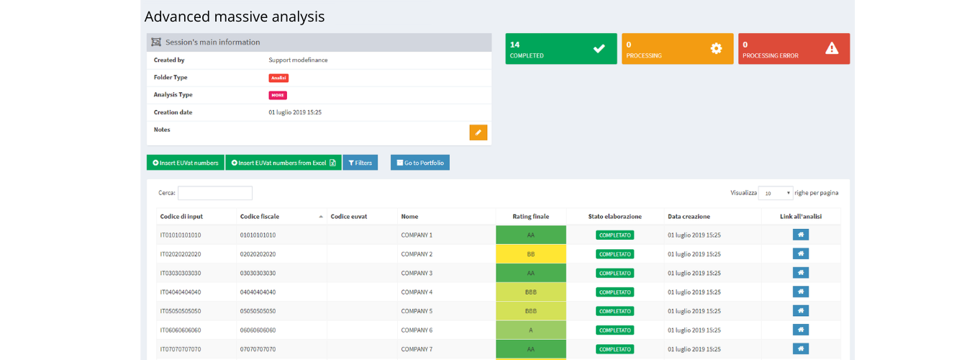The width and height of the screenshot is (980, 360).
Task: Sort by Rating finale column
Action: pyautogui.click(x=531, y=216)
